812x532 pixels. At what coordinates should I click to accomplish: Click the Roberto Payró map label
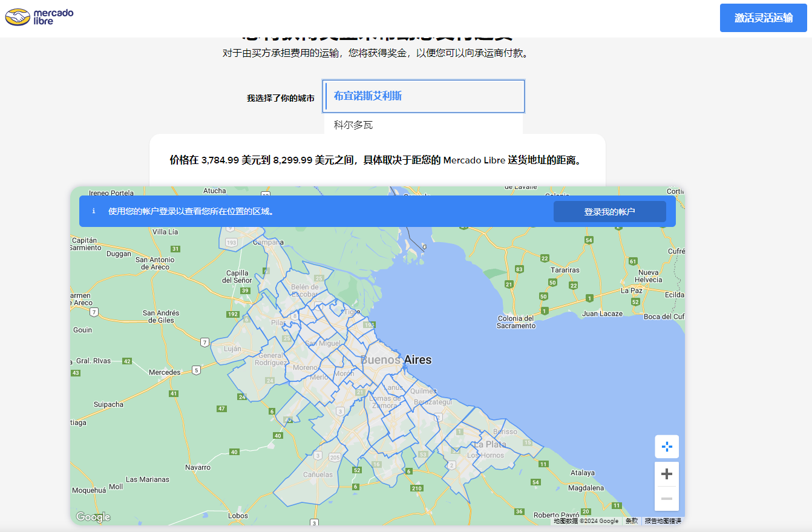tap(557, 515)
